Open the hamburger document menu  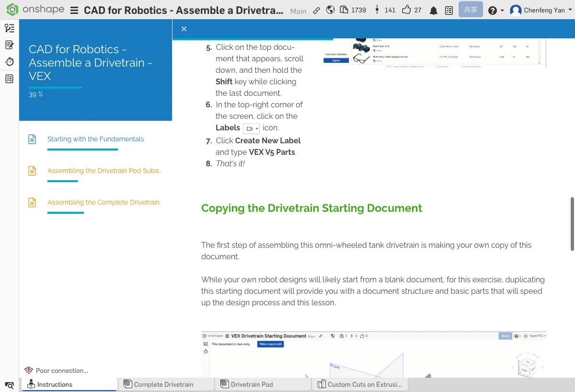[74, 11]
